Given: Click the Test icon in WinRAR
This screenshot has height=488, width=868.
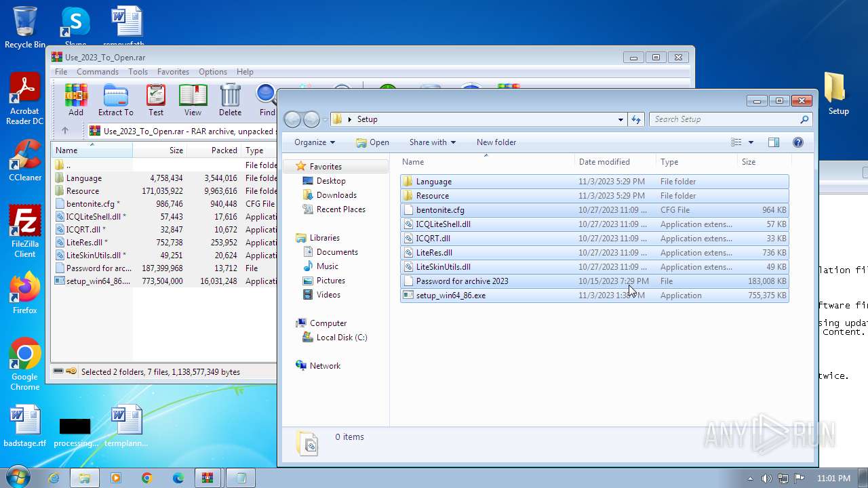Looking at the screenshot, I should point(156,100).
